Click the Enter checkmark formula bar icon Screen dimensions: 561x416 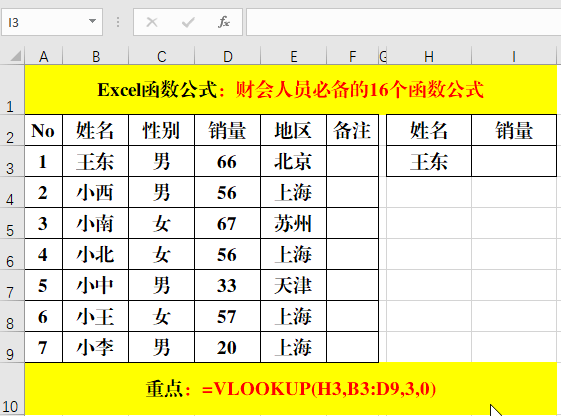[x=188, y=22]
